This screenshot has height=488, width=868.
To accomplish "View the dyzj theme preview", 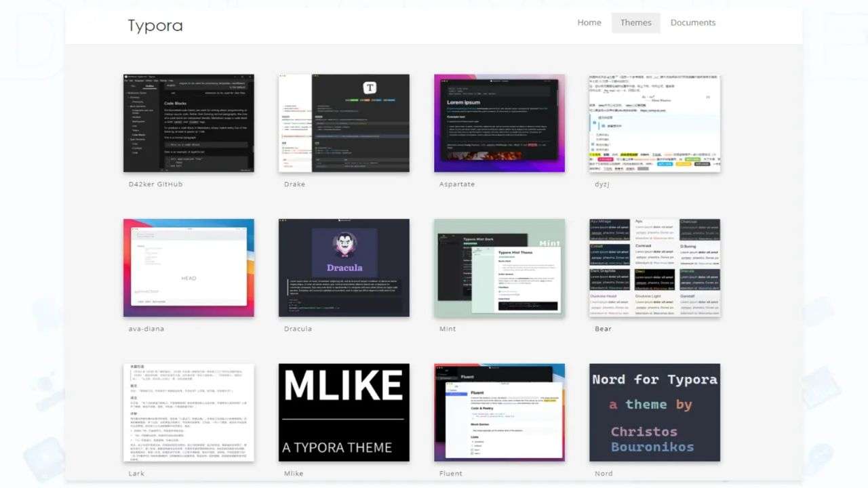I will point(654,123).
